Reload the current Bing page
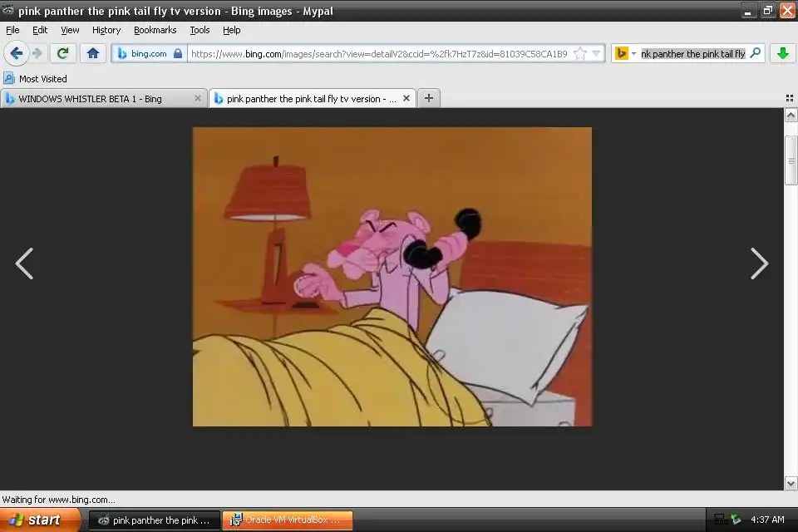Viewport: 798px width, 532px height. [x=63, y=53]
